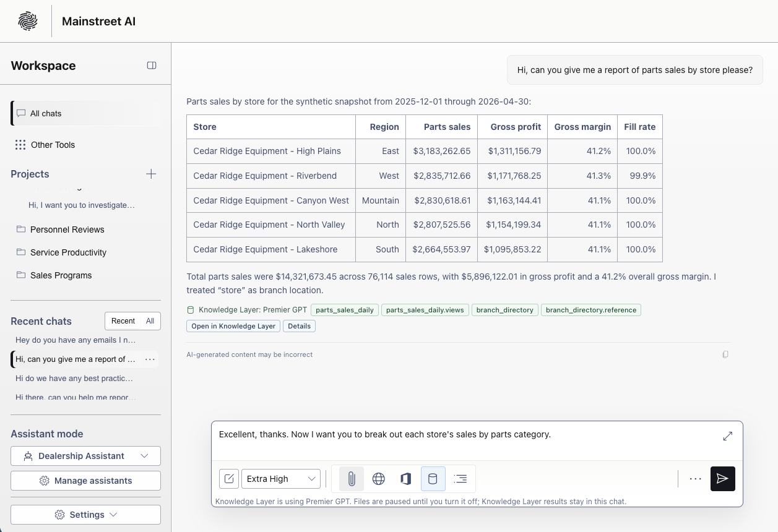Click the Details button
The height and width of the screenshot is (532, 778).
(299, 326)
